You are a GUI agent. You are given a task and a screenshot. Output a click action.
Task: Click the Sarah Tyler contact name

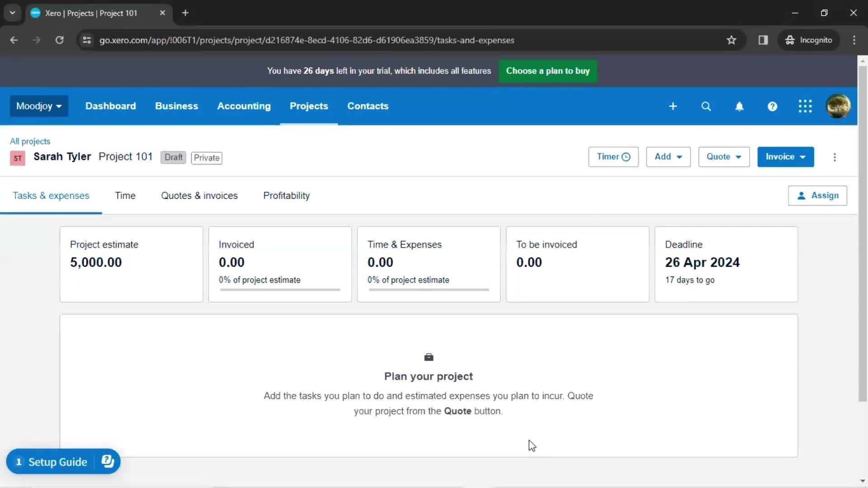coord(62,157)
